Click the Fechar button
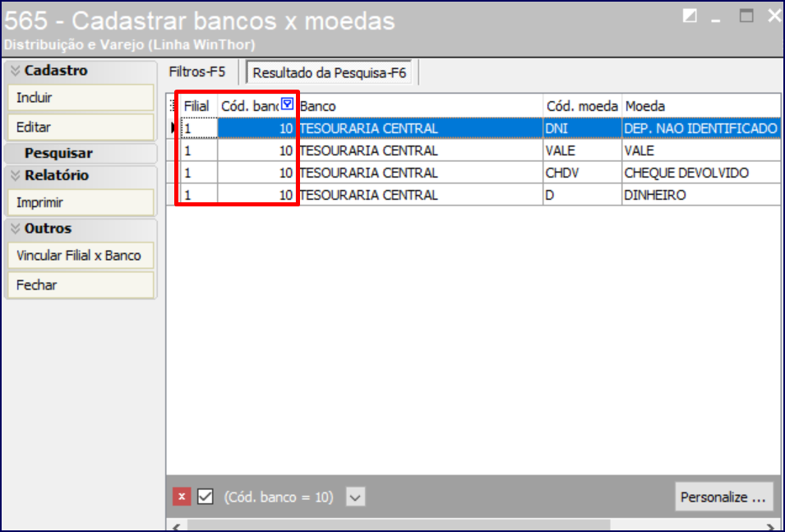Viewport: 785px width, 532px height. tap(81, 285)
